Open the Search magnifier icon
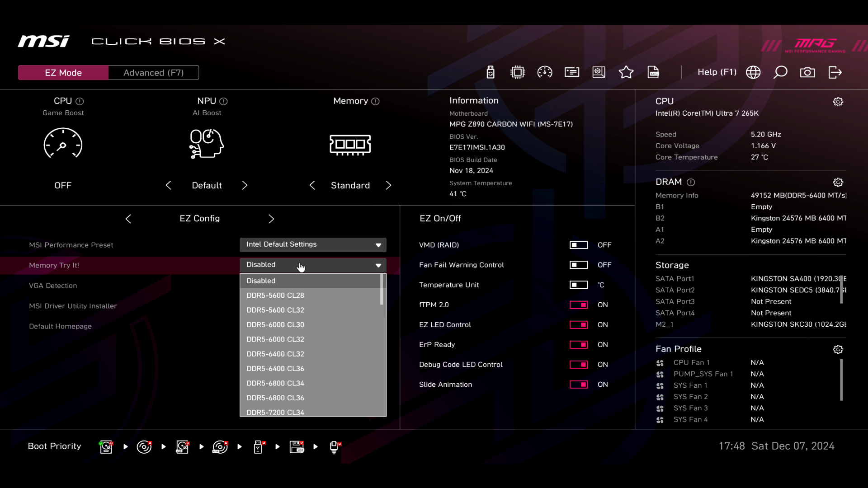Screen dimensions: 868x488 [780, 72]
